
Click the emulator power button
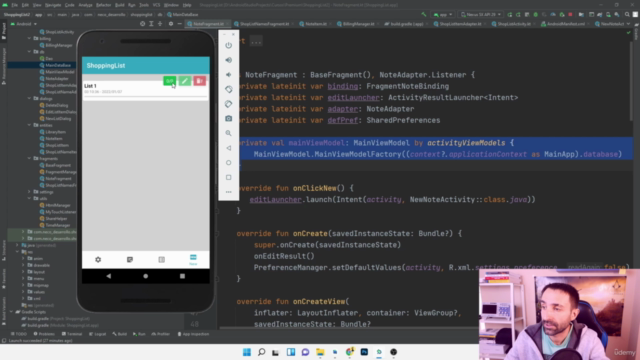229,45
